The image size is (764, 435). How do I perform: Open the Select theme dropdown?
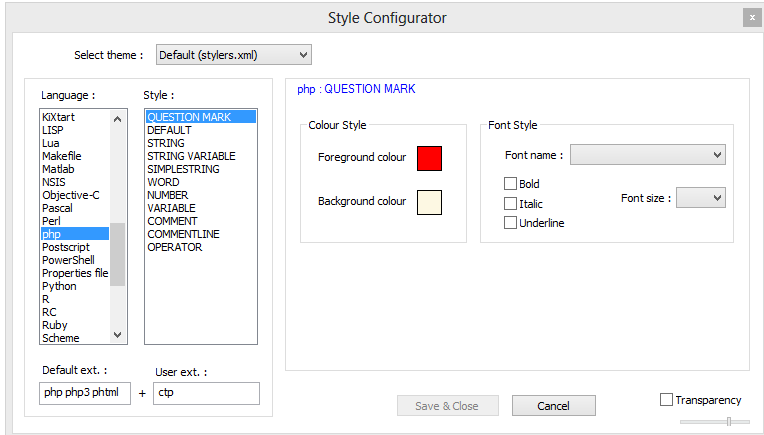coord(232,55)
